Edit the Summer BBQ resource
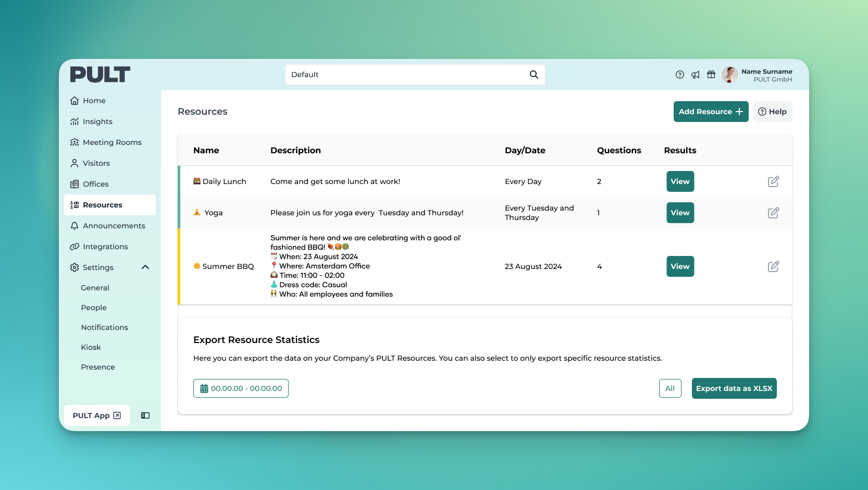The width and height of the screenshot is (868, 490). [774, 266]
